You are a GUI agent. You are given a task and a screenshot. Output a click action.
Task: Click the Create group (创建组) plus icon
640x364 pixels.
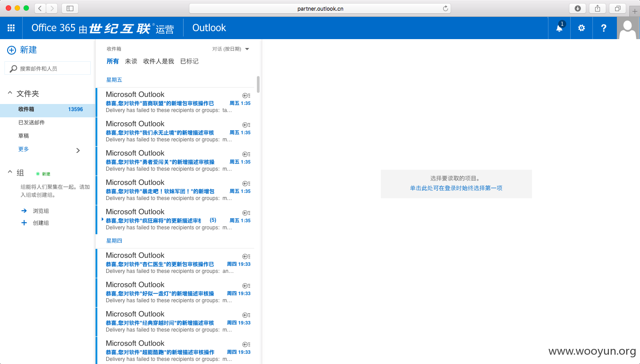coord(24,223)
